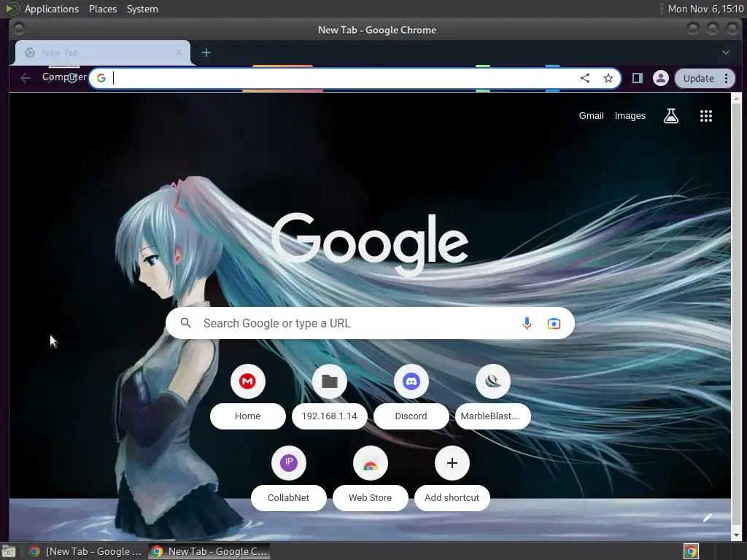Start voice search with microphone icon

pyautogui.click(x=527, y=323)
